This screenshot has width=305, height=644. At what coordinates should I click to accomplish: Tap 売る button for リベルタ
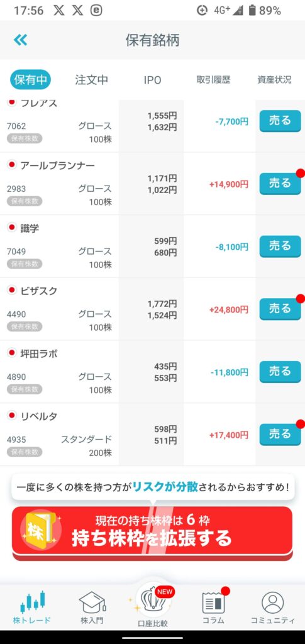[280, 435]
